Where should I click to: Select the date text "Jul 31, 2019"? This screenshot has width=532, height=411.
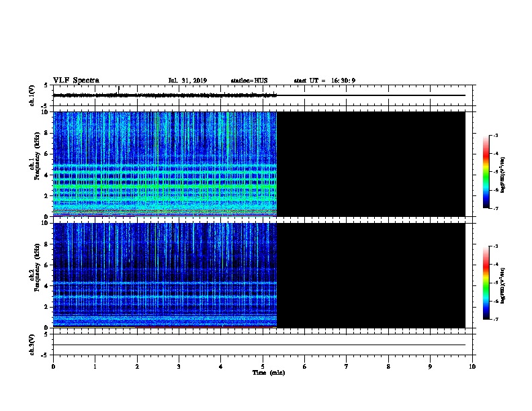click(187, 81)
